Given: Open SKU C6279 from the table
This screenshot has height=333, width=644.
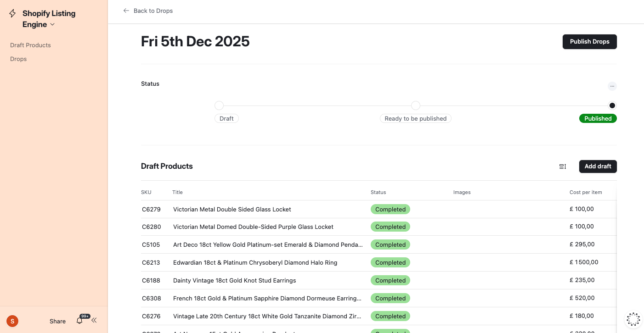Looking at the screenshot, I should click(x=151, y=209).
